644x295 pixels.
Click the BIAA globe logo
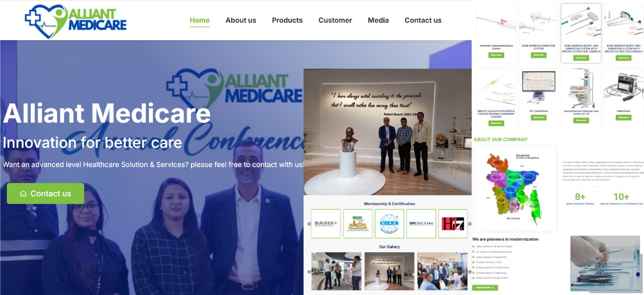[389, 224]
